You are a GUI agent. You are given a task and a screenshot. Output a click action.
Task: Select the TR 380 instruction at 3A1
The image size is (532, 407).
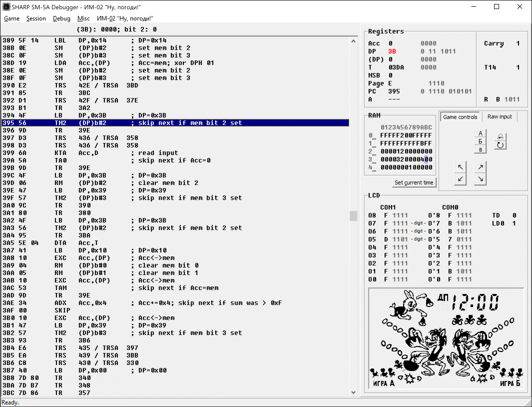175,213
